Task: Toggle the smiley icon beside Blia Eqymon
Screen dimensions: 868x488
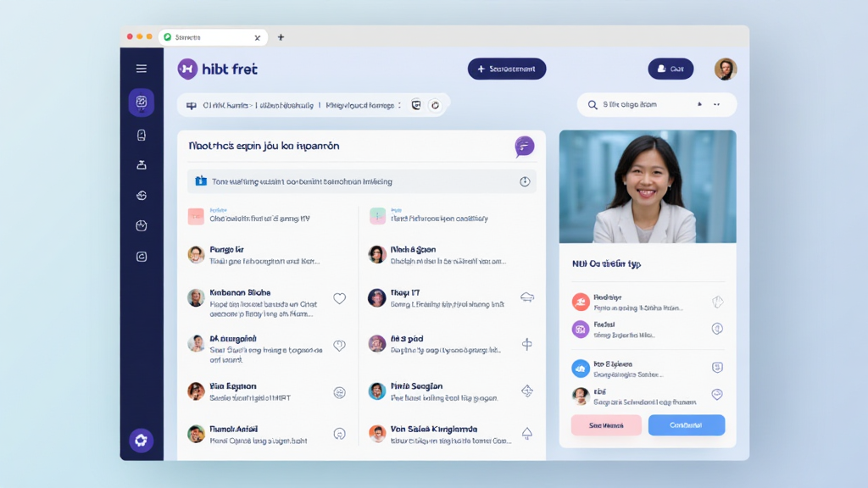Action: coord(339,392)
